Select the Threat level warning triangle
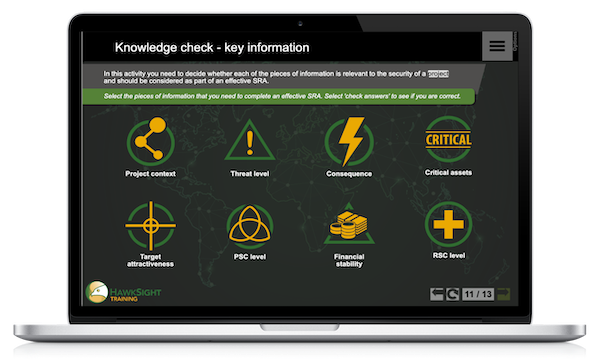 click(x=250, y=140)
